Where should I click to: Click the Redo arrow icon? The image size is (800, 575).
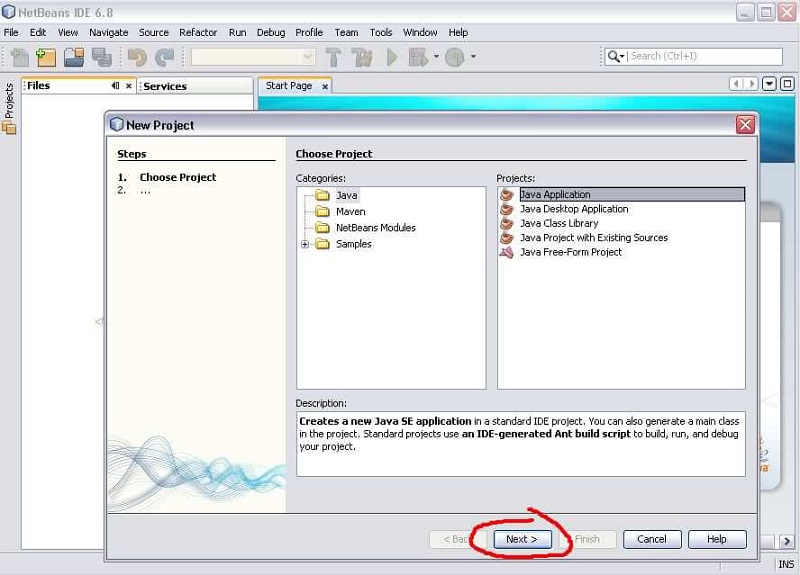coord(164,57)
